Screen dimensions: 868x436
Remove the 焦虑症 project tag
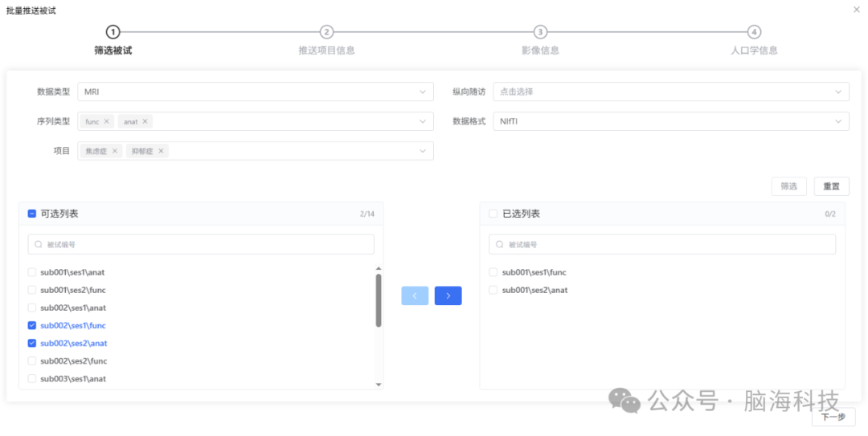tap(115, 151)
